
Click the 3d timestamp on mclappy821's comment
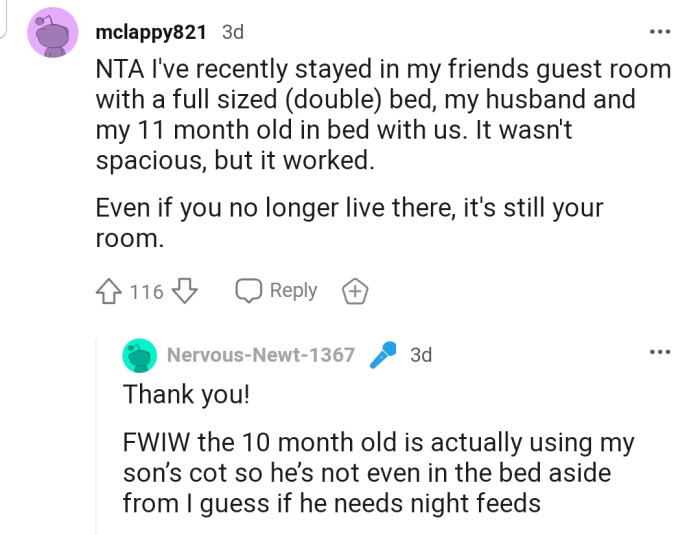click(x=232, y=32)
